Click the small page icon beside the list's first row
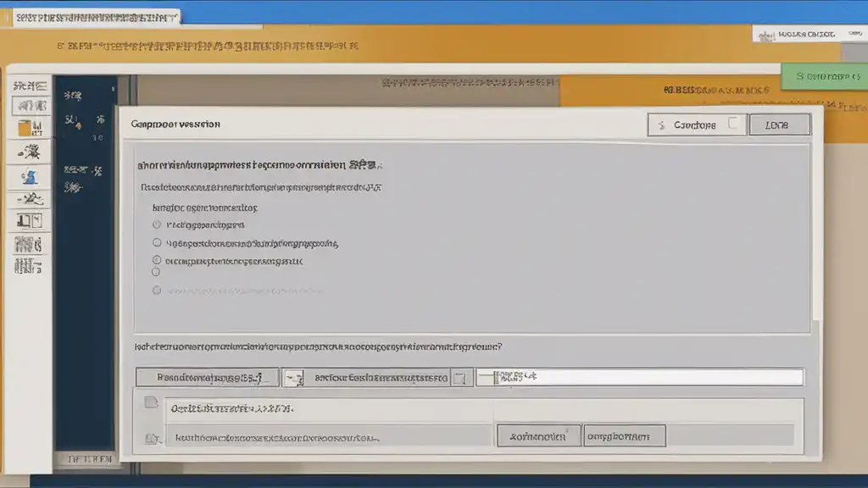 coord(151,402)
